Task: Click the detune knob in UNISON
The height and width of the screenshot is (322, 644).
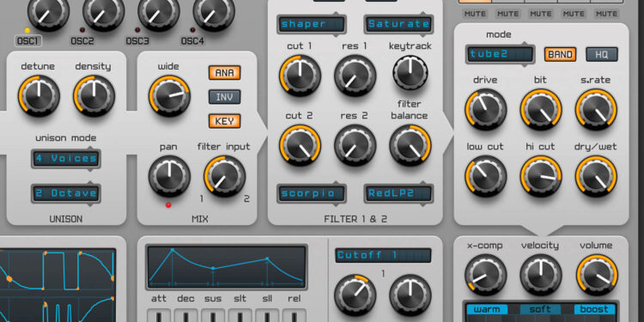Action: point(39,95)
